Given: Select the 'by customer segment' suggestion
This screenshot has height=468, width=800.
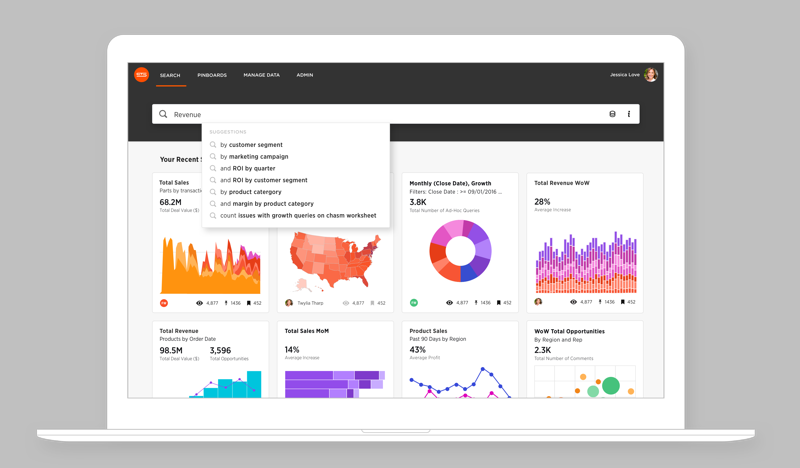Looking at the screenshot, I should click(x=251, y=145).
